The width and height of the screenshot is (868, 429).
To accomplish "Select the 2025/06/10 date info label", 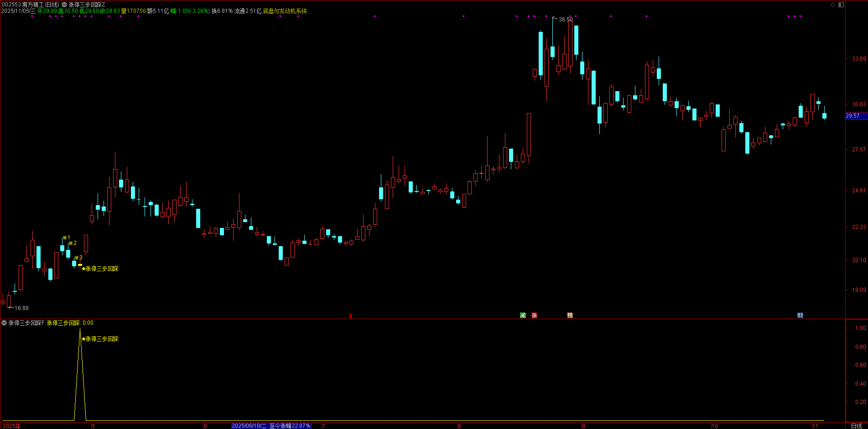I will (271, 426).
